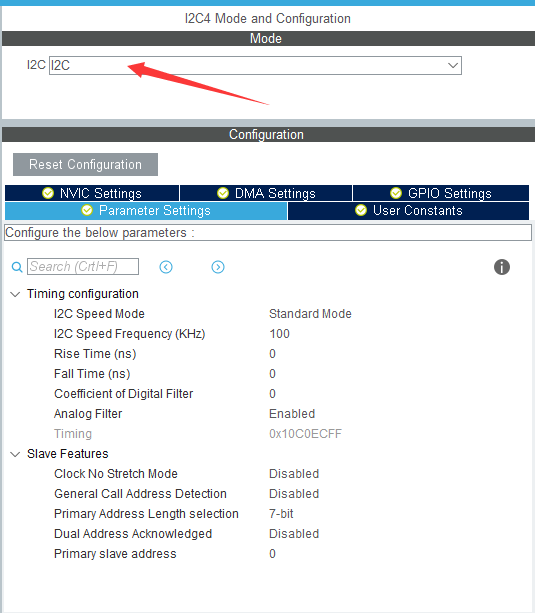
Task: Click the User Constants green check icon
Action: tap(361, 210)
